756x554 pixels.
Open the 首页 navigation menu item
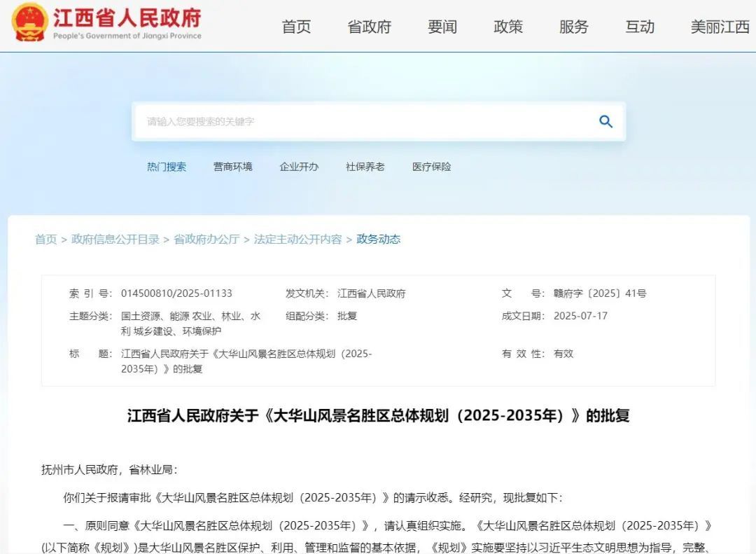tap(296, 26)
